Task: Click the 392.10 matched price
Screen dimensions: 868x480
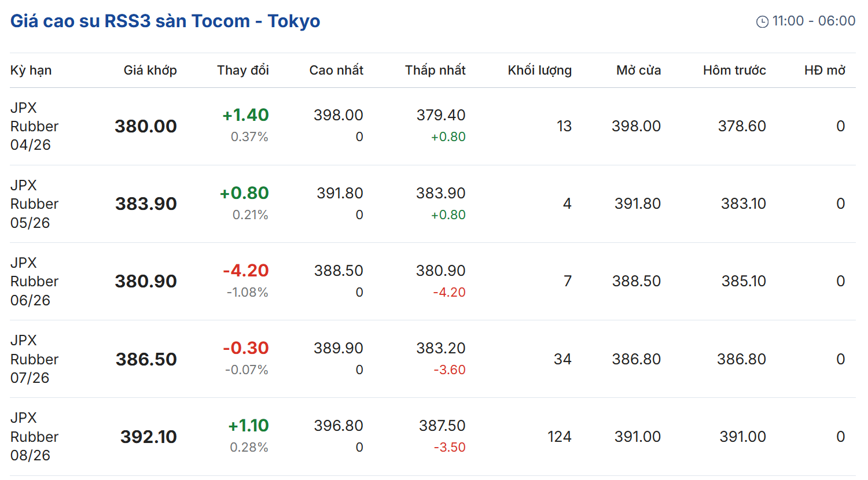Action: pos(148,437)
